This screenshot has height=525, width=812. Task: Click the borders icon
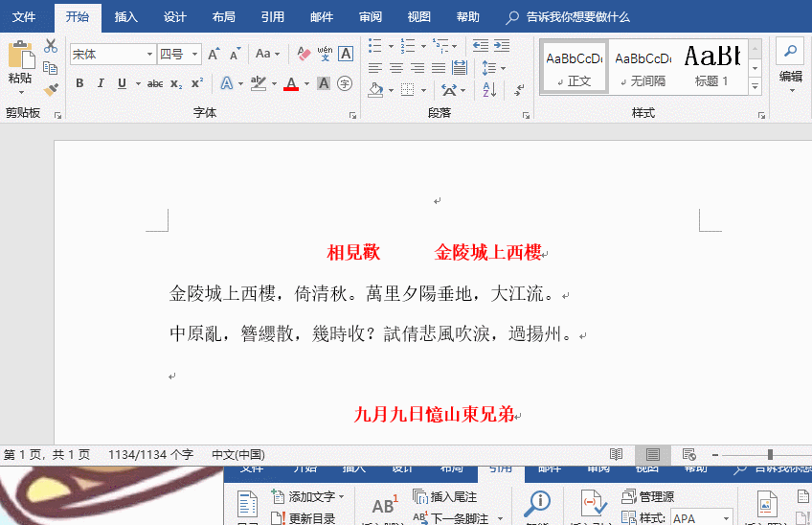[408, 90]
